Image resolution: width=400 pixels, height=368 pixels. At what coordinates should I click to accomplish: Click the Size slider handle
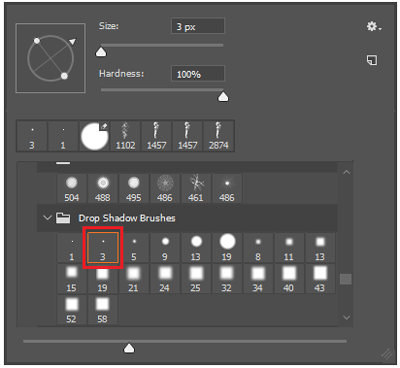(101, 52)
